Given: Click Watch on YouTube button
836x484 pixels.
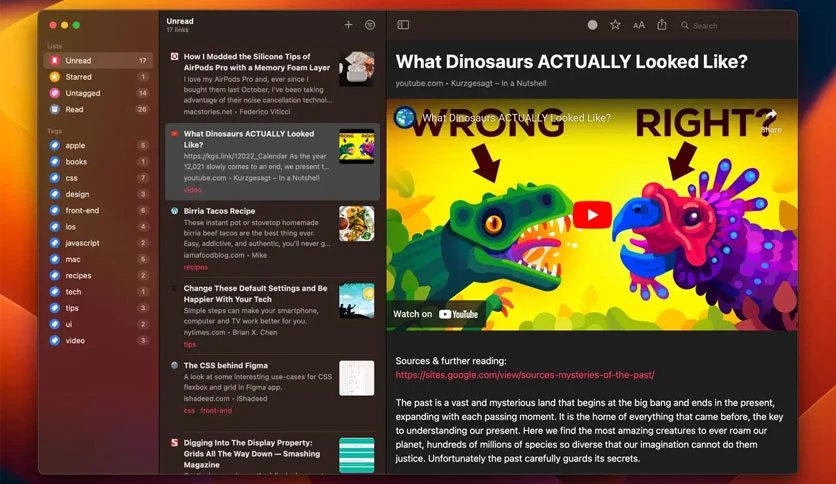Looking at the screenshot, I should pyautogui.click(x=436, y=314).
